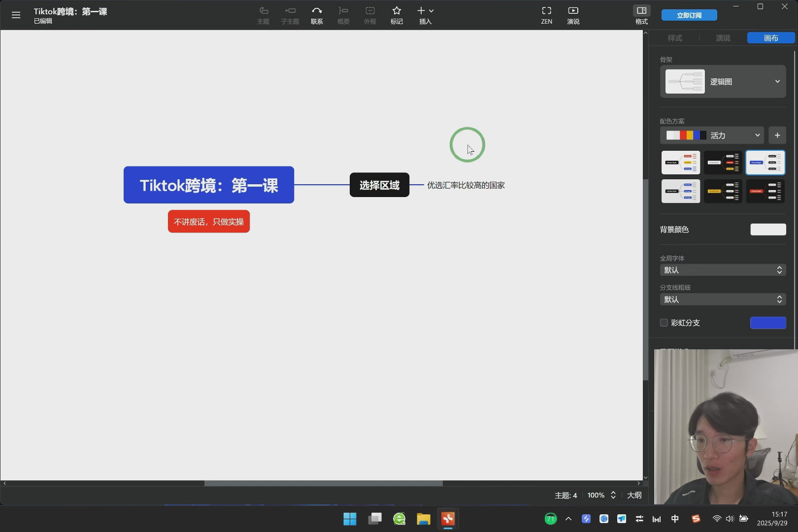Enter ZEN fullscreen mode
This screenshot has width=798, height=532.
coord(546,15)
